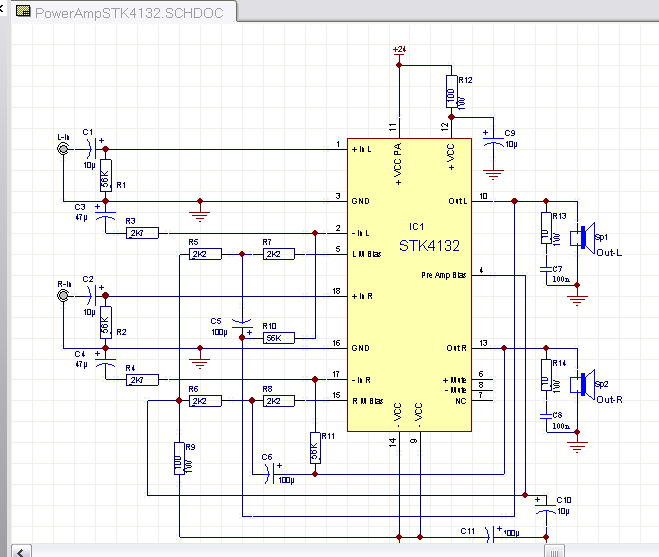Click ground symbol on pin 3 GND net
This screenshot has width=659, height=557.
[200, 216]
